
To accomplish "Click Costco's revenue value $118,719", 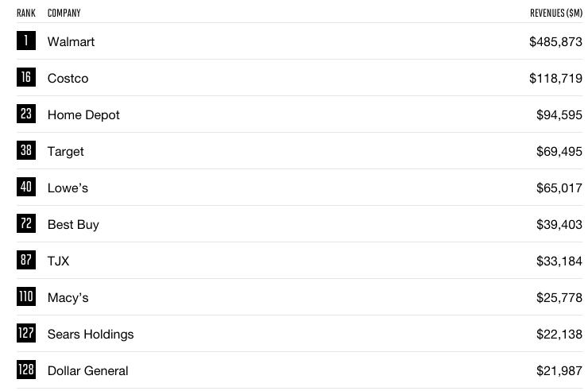I will point(555,79).
